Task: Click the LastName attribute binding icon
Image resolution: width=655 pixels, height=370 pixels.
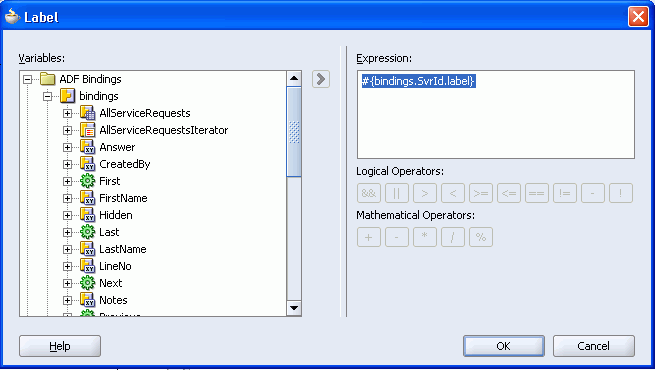Action: click(87, 249)
